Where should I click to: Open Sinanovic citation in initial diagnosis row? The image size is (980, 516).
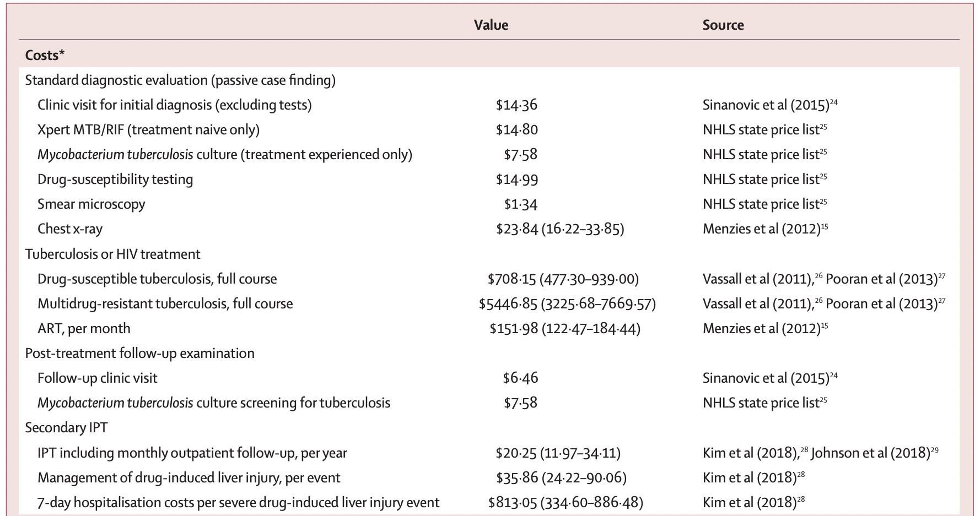pyautogui.click(x=769, y=105)
